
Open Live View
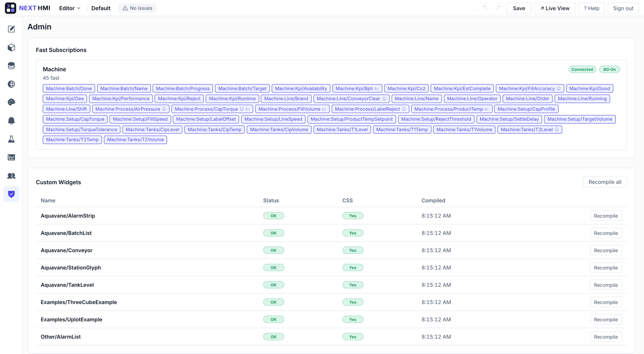coord(555,8)
